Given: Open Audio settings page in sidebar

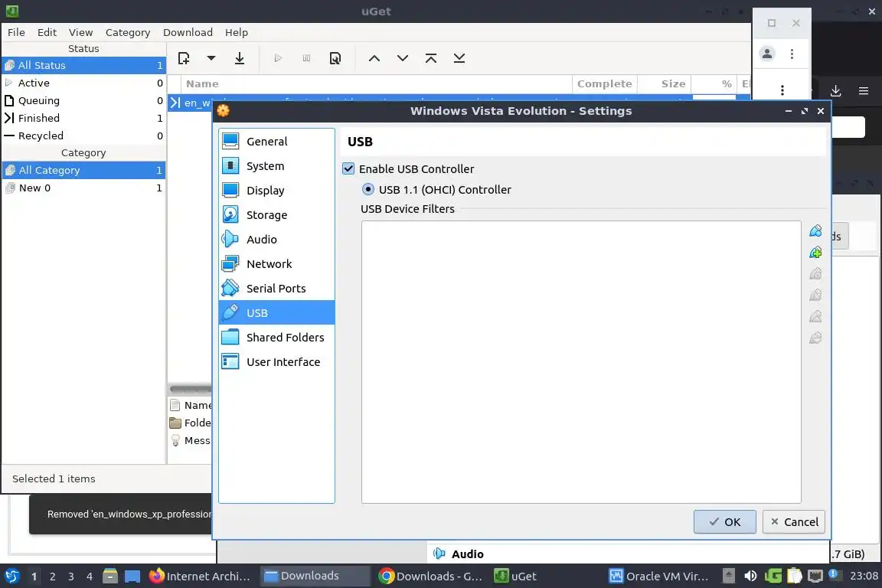Looking at the screenshot, I should coord(276,239).
